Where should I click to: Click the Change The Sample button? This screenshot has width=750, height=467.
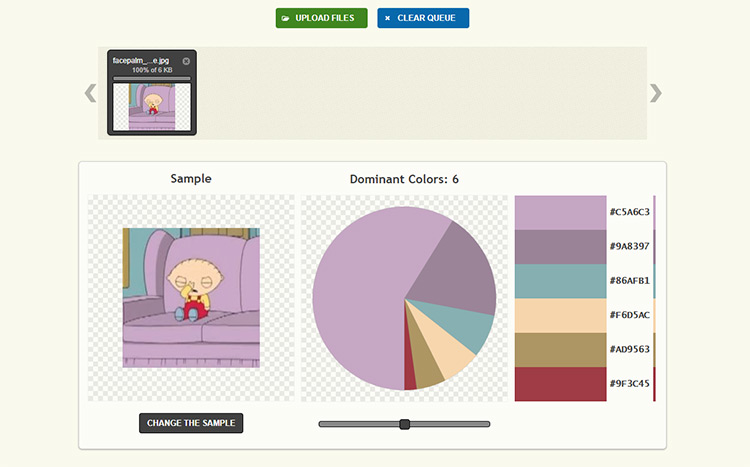[191, 423]
